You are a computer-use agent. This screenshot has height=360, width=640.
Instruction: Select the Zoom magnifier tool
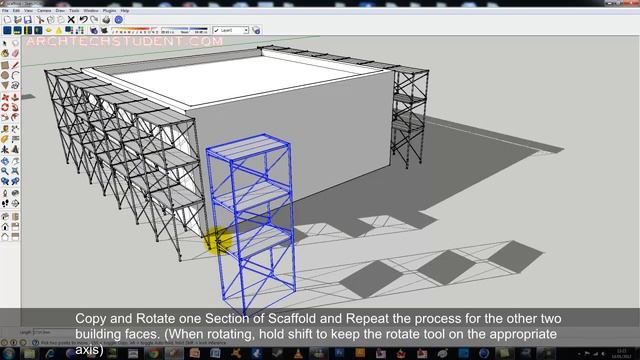[5, 171]
